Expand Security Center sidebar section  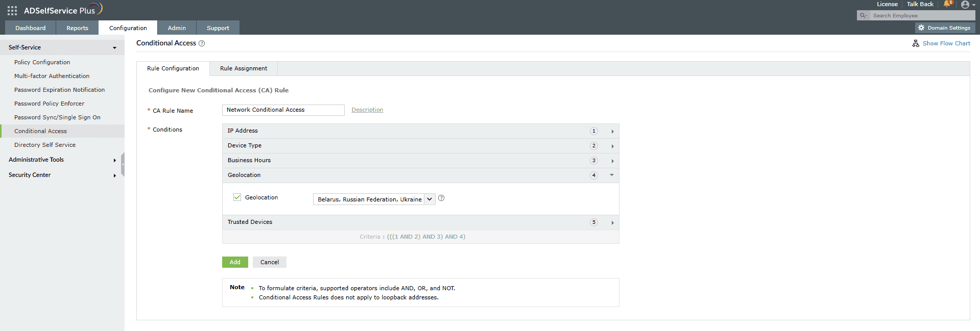pos(114,175)
